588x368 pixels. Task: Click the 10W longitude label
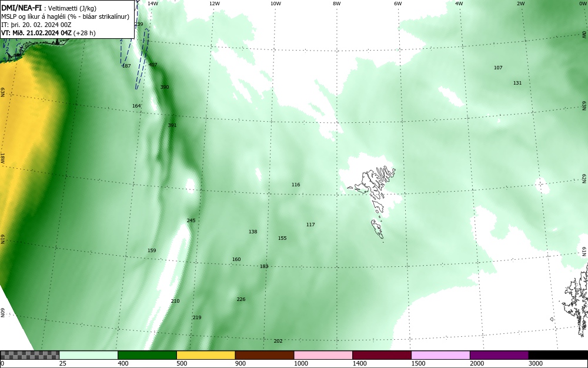coord(276,4)
